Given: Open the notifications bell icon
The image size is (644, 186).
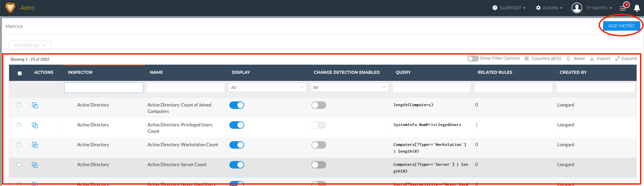Looking at the screenshot, I should coord(637,8).
